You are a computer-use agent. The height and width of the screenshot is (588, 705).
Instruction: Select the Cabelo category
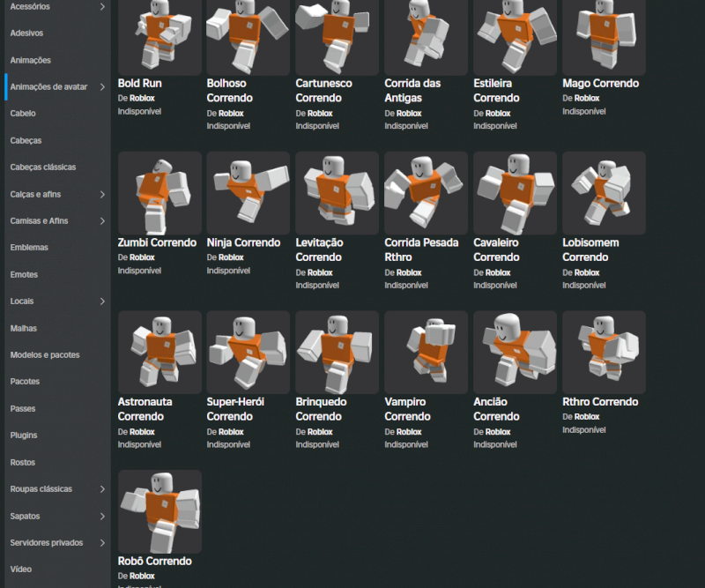coord(23,114)
